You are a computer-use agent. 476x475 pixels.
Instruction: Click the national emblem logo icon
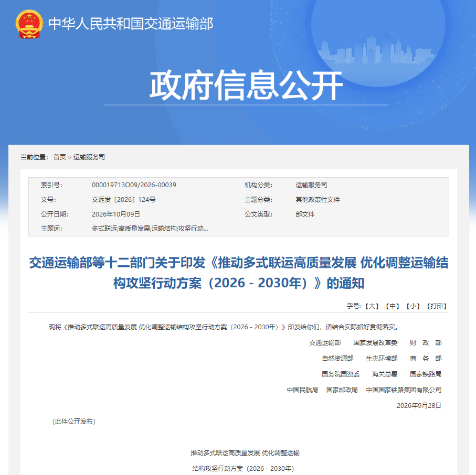pos(29,24)
